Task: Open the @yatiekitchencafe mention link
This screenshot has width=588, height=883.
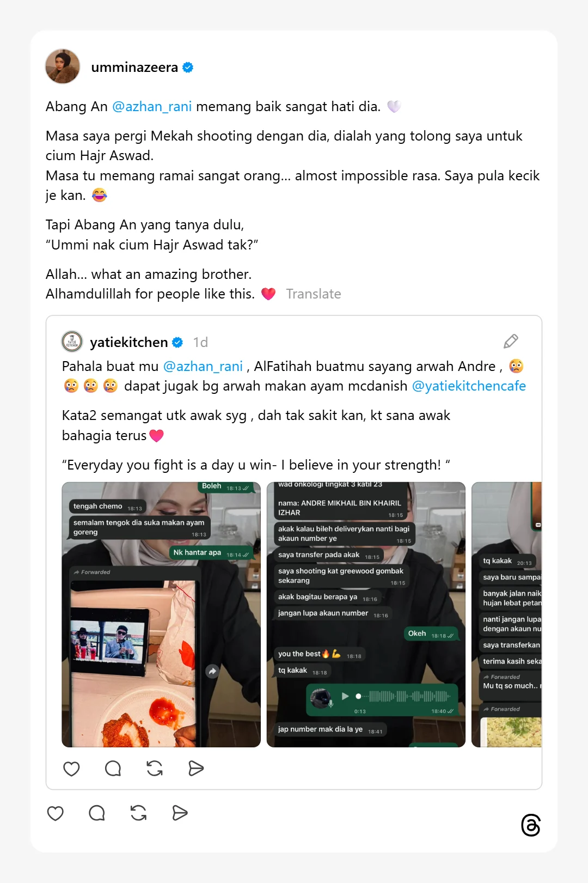Action: (469, 386)
